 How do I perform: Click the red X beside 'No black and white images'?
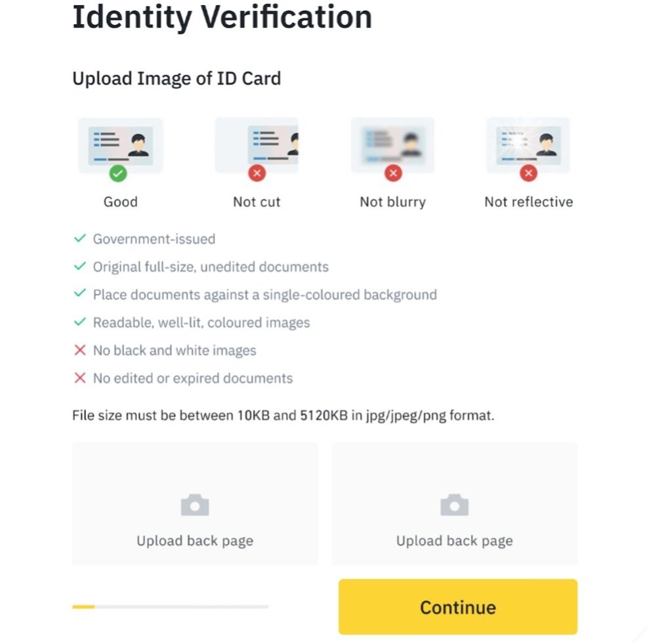[80, 351]
